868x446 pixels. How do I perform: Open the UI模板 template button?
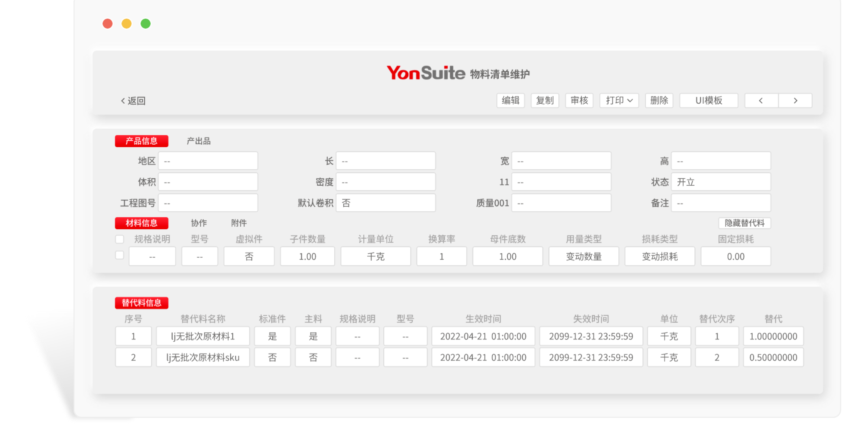(x=709, y=100)
